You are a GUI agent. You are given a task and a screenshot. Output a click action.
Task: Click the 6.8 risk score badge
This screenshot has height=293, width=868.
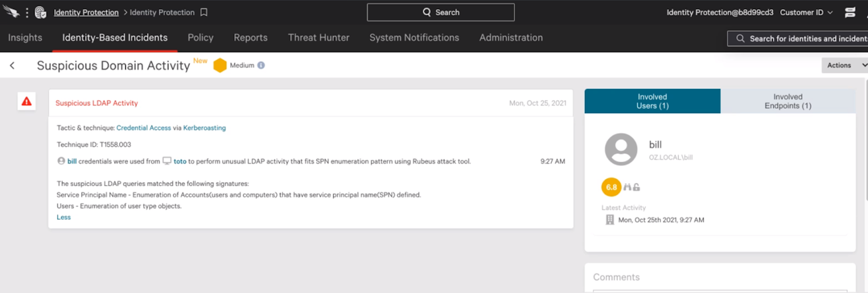click(x=611, y=187)
